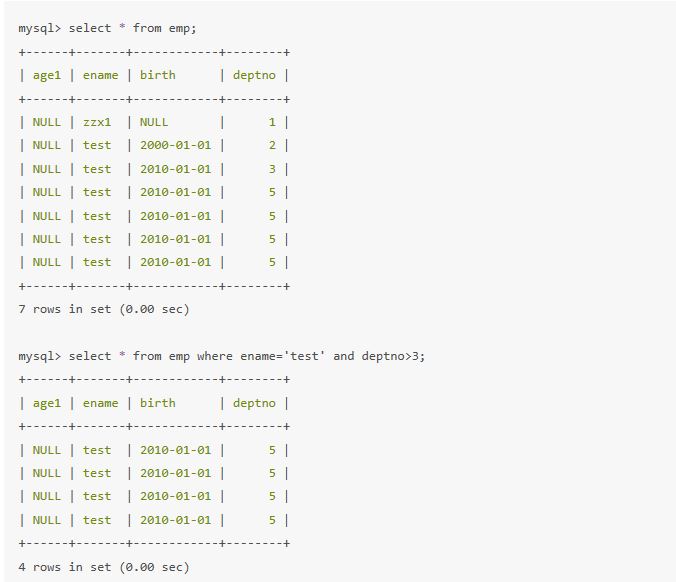
Task: Click the deptno value 1 in first table
Action: pos(272,122)
